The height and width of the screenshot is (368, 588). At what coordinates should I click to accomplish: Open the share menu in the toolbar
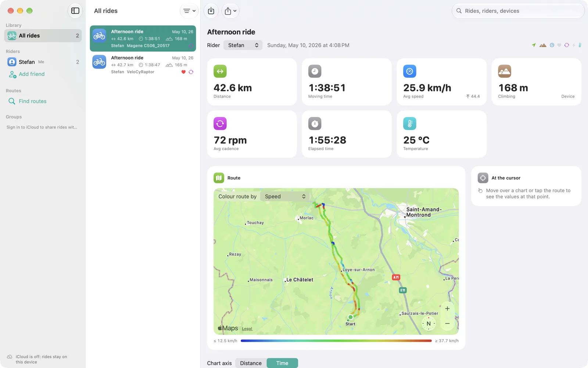click(x=230, y=11)
